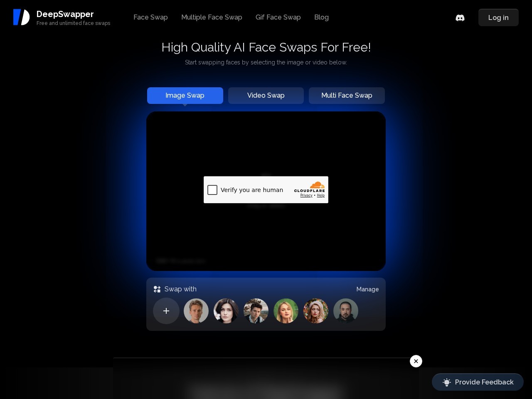Close the bottom banner with X

(x=416, y=361)
